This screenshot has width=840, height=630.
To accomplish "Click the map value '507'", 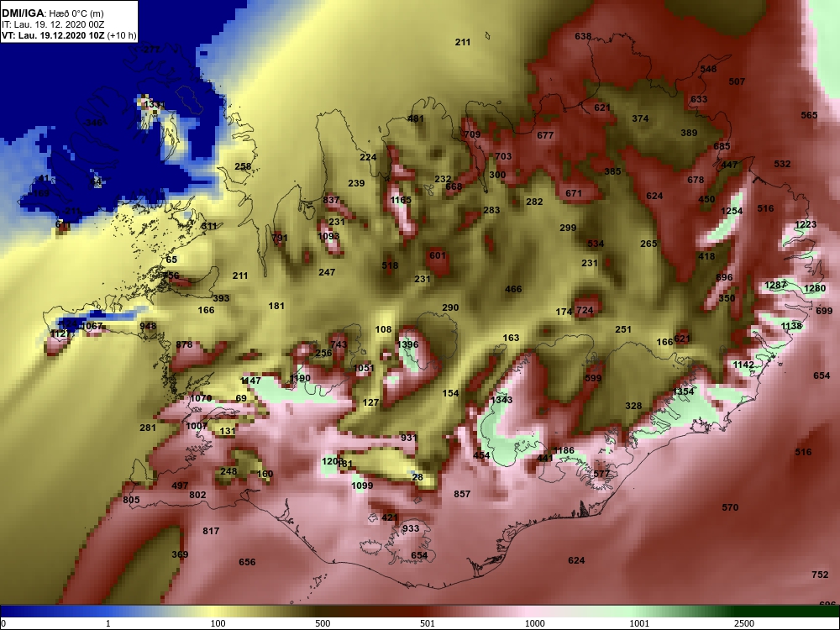I will (737, 81).
